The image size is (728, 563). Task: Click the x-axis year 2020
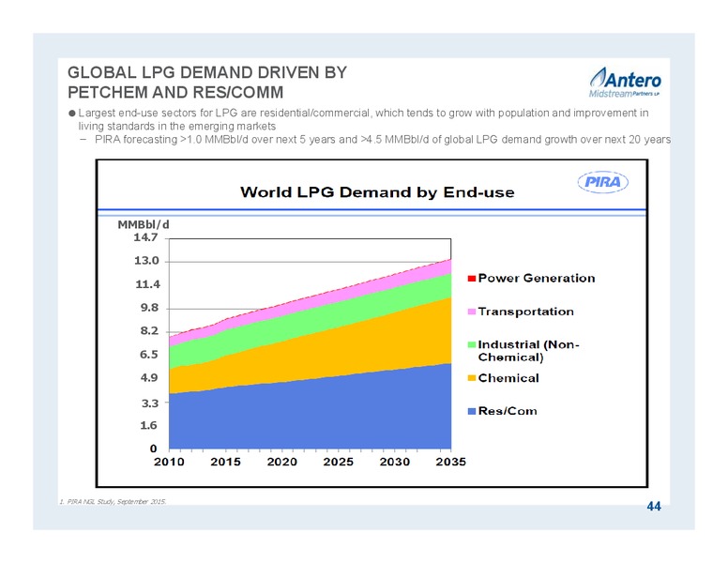(281, 462)
